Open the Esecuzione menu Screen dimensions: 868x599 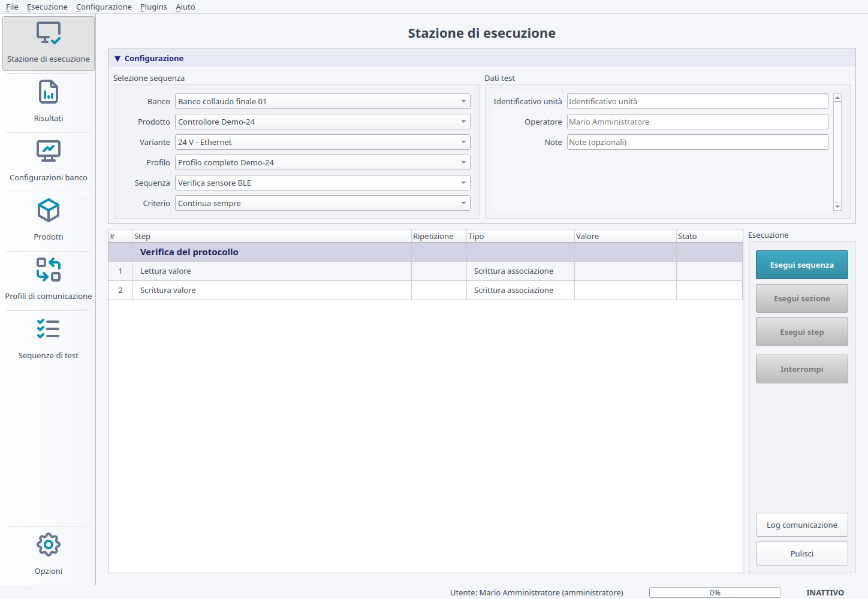pos(47,7)
